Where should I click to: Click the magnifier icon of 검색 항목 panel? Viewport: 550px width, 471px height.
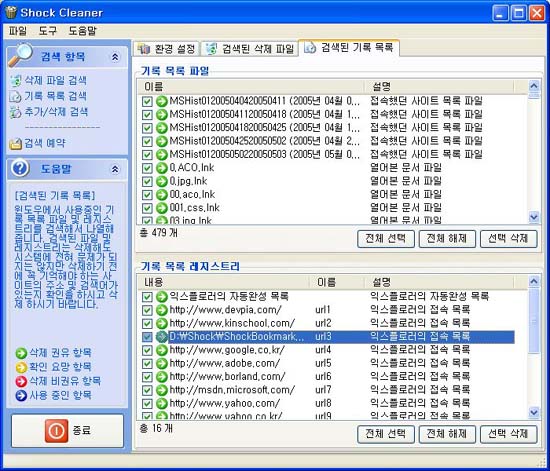tap(20, 55)
